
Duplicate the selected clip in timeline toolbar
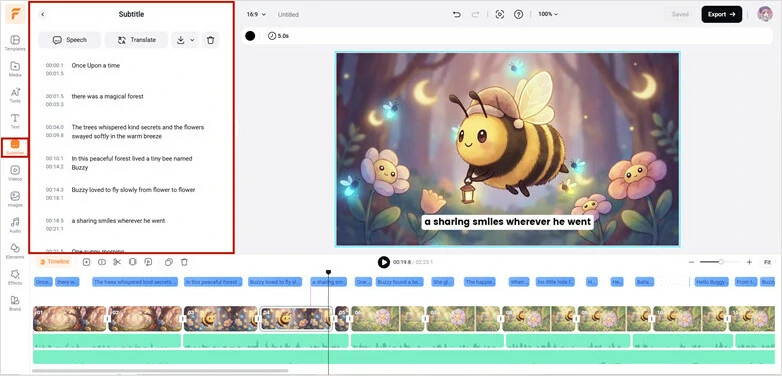pos(169,262)
